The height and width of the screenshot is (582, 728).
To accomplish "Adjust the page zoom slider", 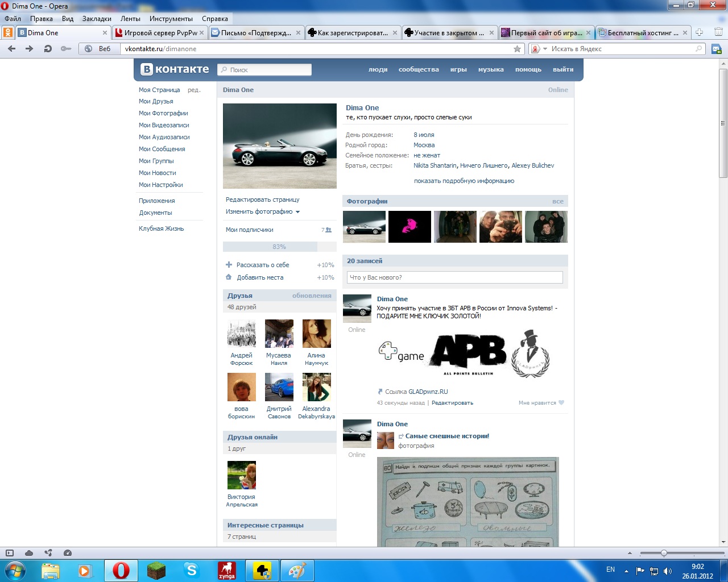I will pyautogui.click(x=664, y=553).
